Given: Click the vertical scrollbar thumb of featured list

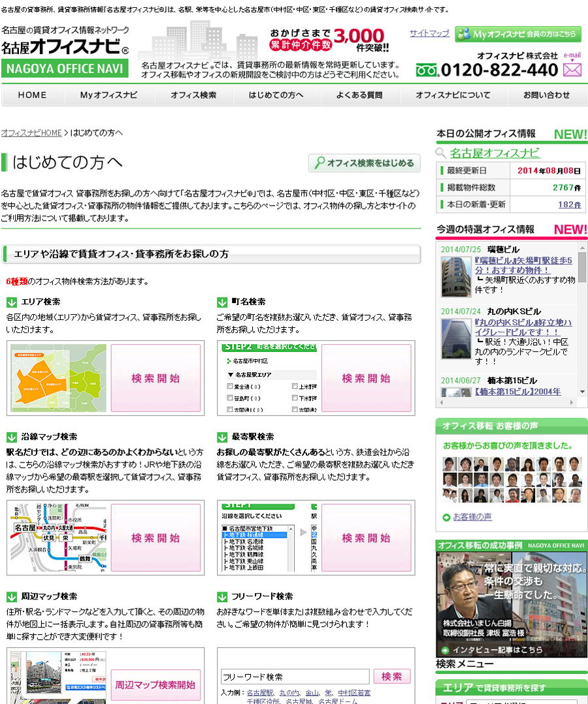Looking at the screenshot, I should (582, 266).
